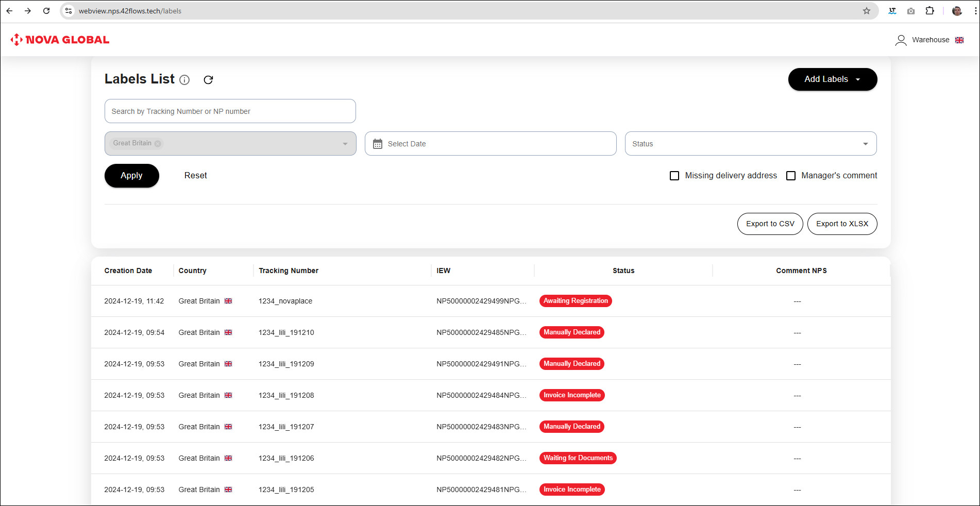Screen dimensions: 980x506
Task: Open the Select Date picker field
Action: click(491, 144)
